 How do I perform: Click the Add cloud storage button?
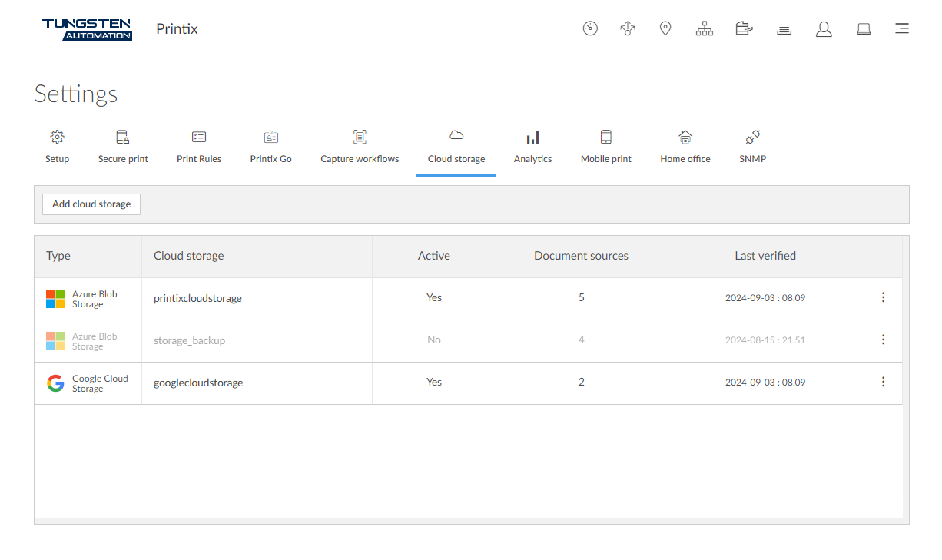pos(91,204)
